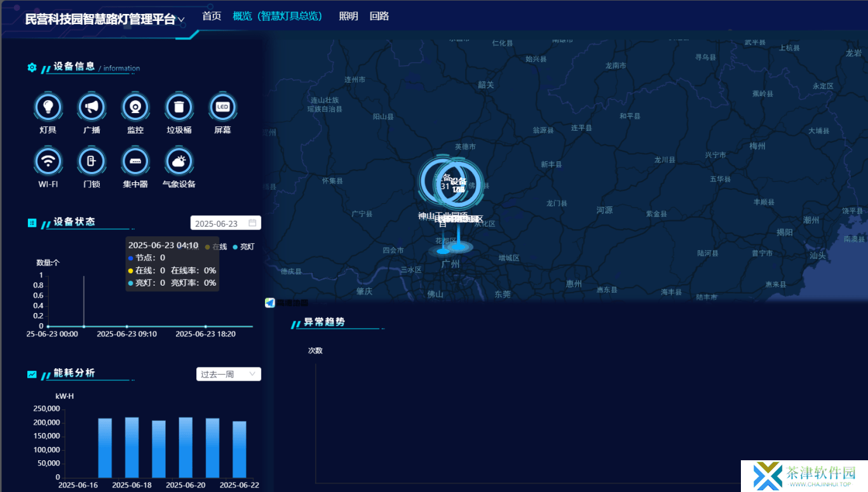Open the WI-FI device icon
The image size is (868, 492).
point(48,161)
